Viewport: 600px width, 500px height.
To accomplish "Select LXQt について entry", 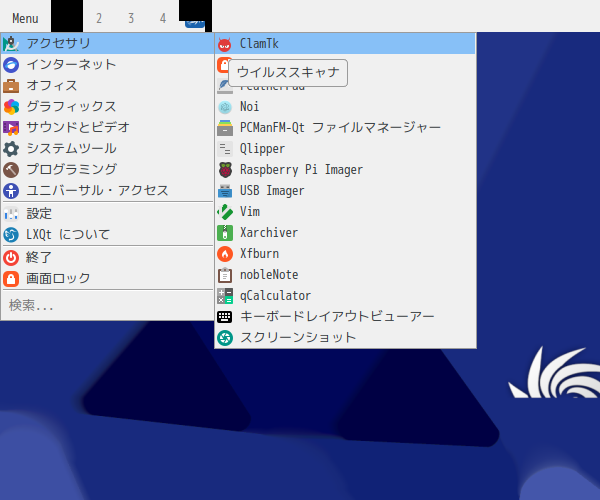I will 107,235.
